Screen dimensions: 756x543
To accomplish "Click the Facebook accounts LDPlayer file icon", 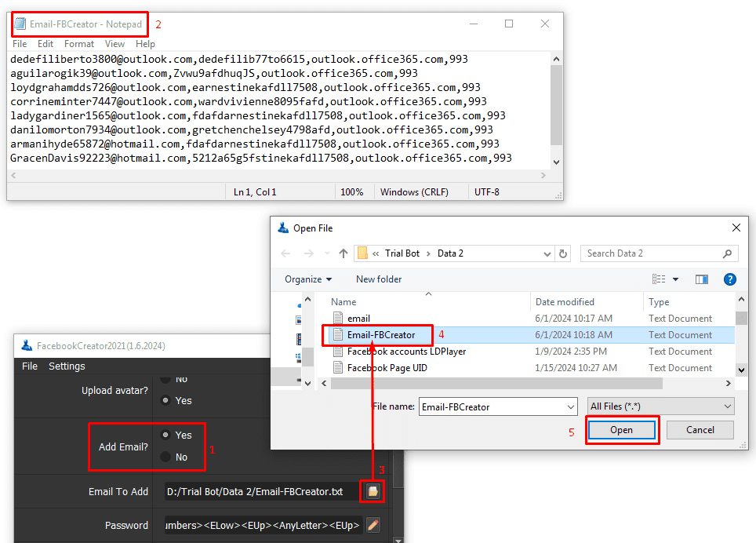I will coord(338,351).
